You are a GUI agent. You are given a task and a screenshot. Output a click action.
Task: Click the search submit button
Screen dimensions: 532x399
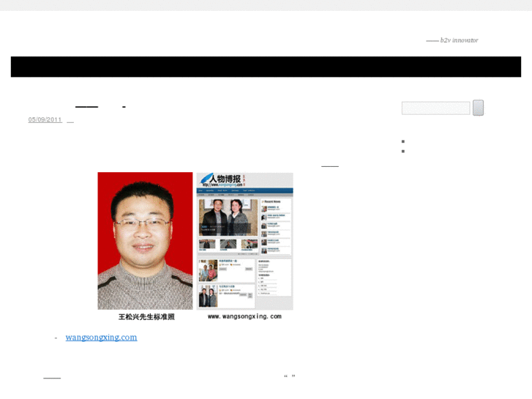click(478, 108)
